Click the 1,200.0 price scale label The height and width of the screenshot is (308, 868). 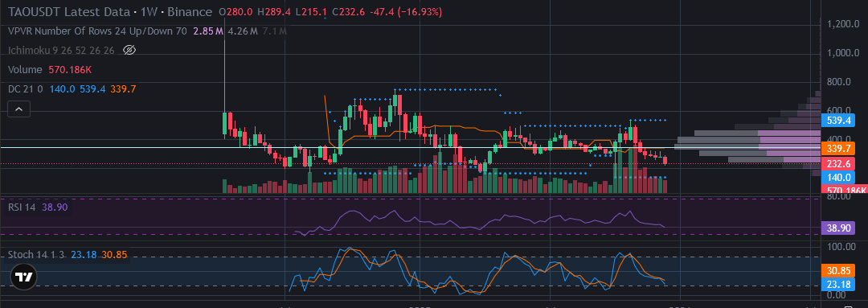pyautogui.click(x=844, y=24)
